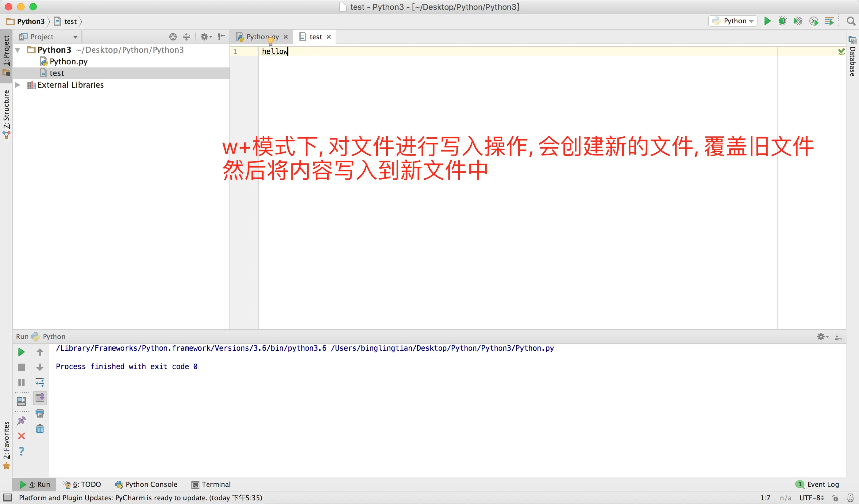The image size is (859, 504).
Task: Click the Debug bug icon
Action: click(783, 21)
